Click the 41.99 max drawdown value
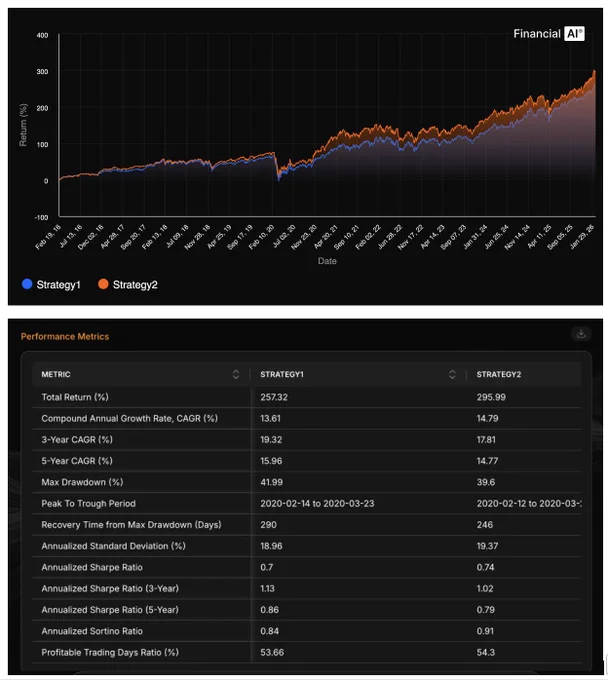 click(271, 482)
